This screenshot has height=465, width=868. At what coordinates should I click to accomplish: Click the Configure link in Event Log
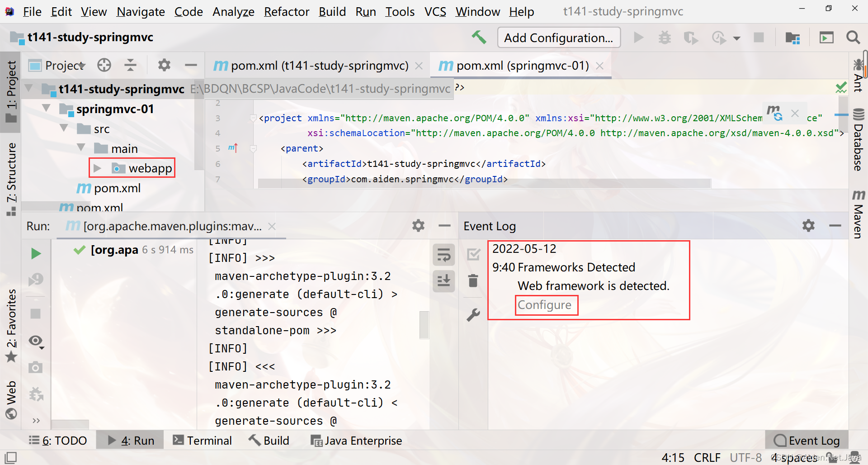click(544, 305)
